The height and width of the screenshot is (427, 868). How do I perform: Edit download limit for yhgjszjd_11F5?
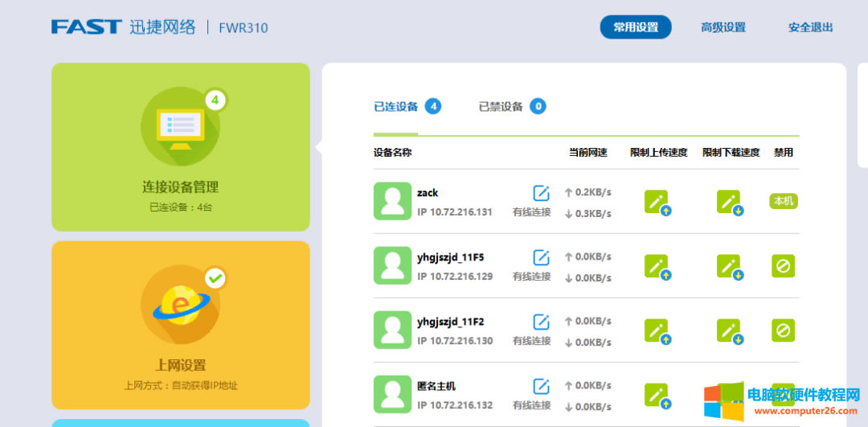[729, 266]
